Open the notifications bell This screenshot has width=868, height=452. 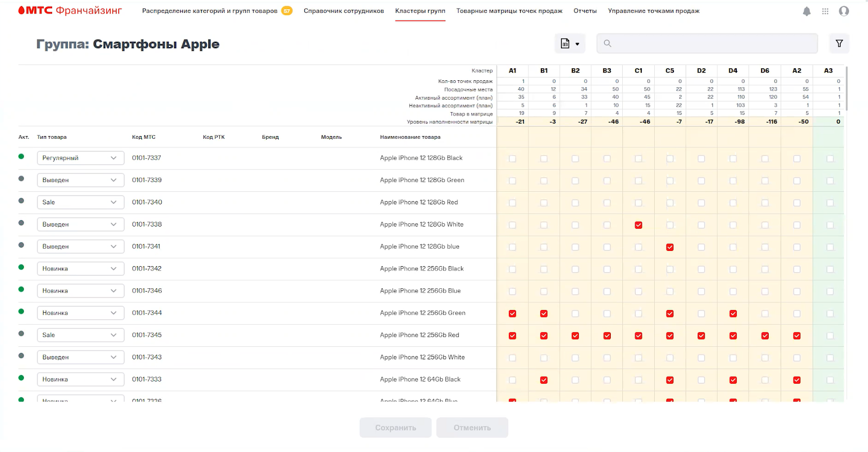tap(807, 11)
